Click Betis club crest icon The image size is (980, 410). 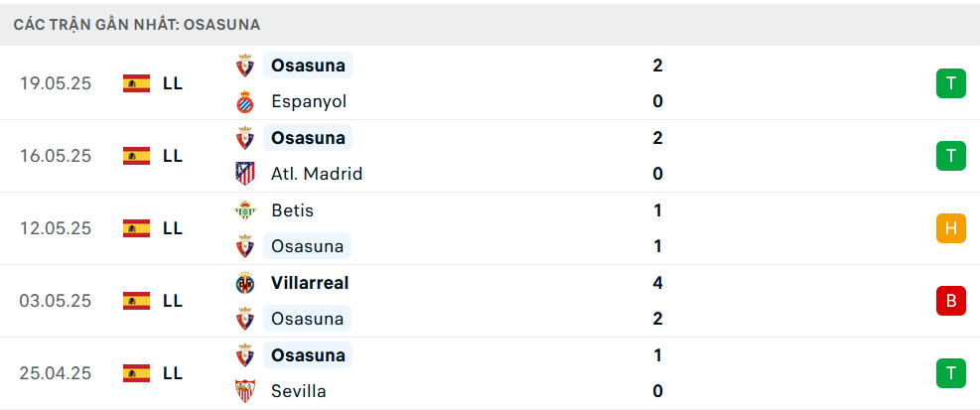click(245, 210)
